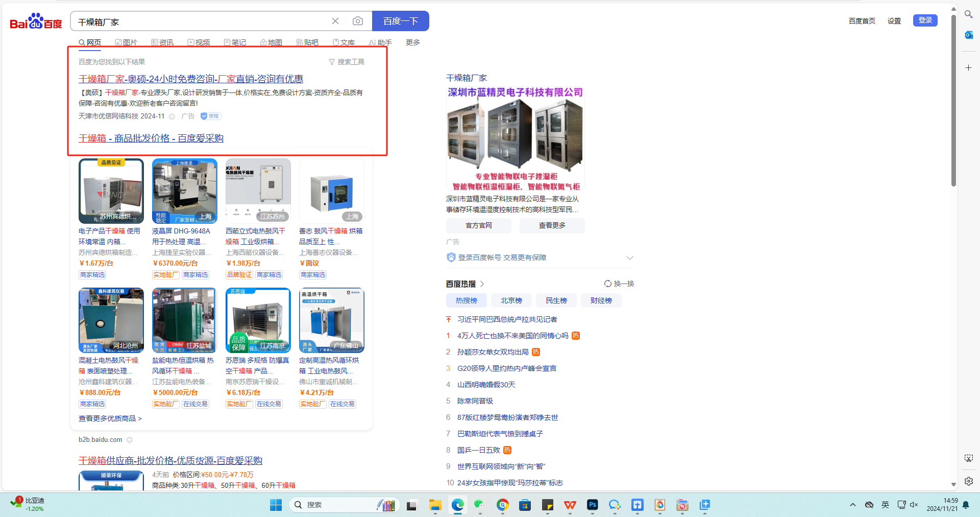This screenshot has height=517, width=980.
Task: Launch Photoshop from the taskbar
Action: 592,505
